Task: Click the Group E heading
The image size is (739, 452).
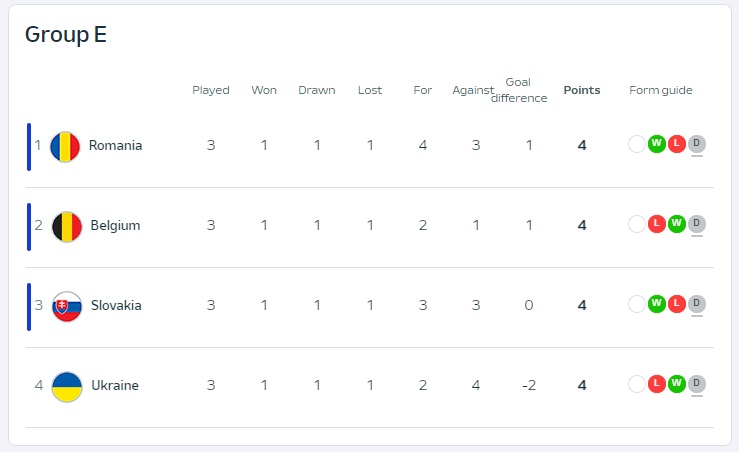Action: click(x=66, y=34)
